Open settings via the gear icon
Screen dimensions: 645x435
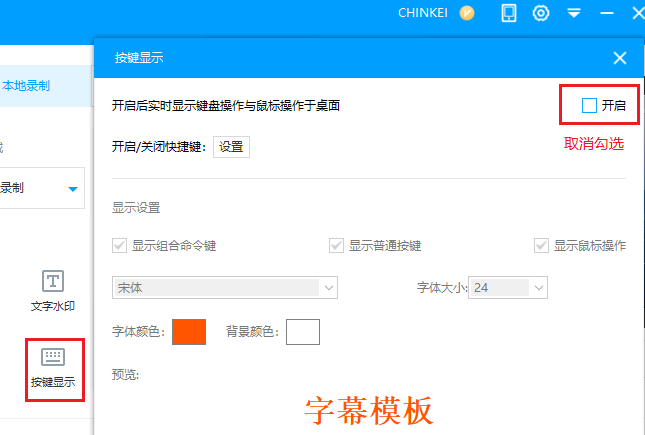[541, 13]
